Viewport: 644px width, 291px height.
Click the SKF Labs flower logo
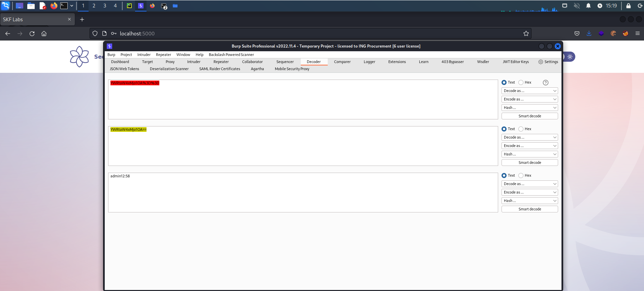pyautogui.click(x=79, y=57)
